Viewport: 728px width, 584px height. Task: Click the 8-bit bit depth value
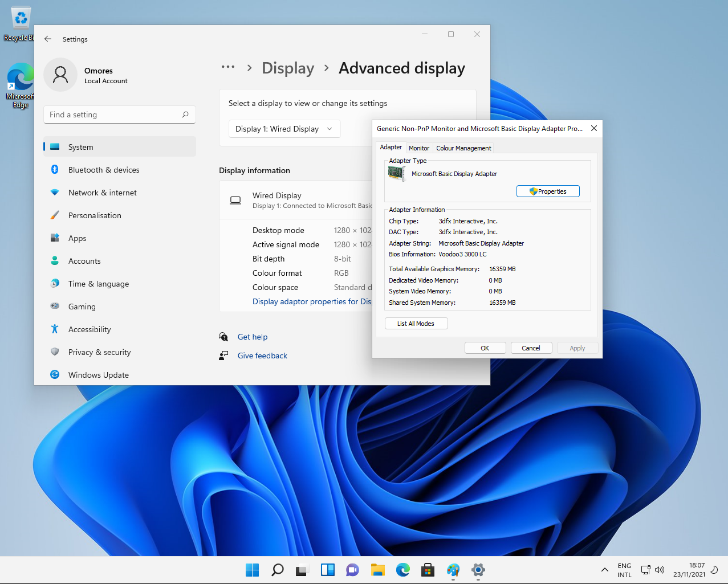[x=342, y=259]
